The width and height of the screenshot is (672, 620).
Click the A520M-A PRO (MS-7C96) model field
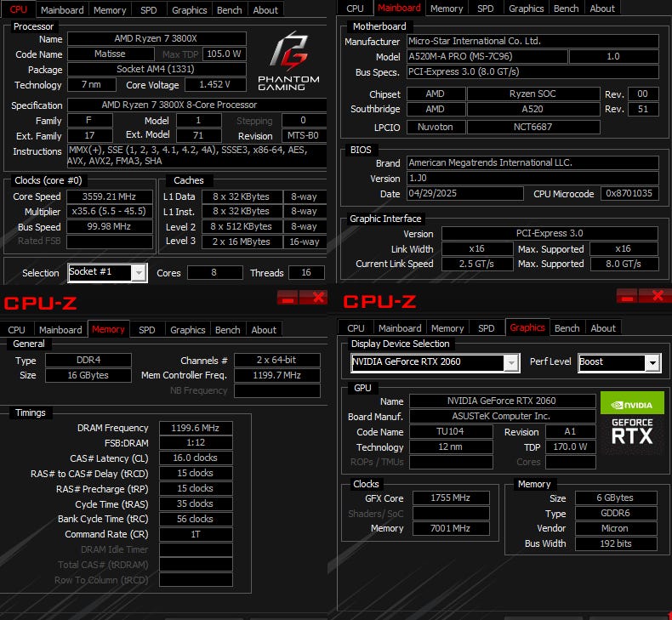click(487, 57)
